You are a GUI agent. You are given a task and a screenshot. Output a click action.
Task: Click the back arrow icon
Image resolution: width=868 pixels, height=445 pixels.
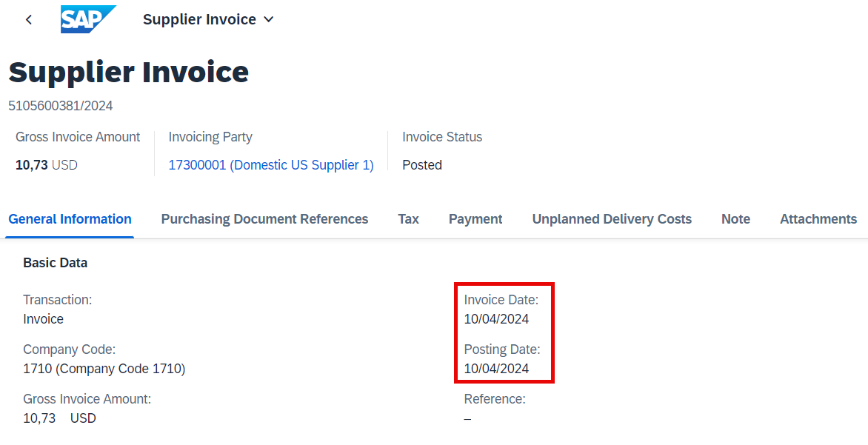point(29,19)
